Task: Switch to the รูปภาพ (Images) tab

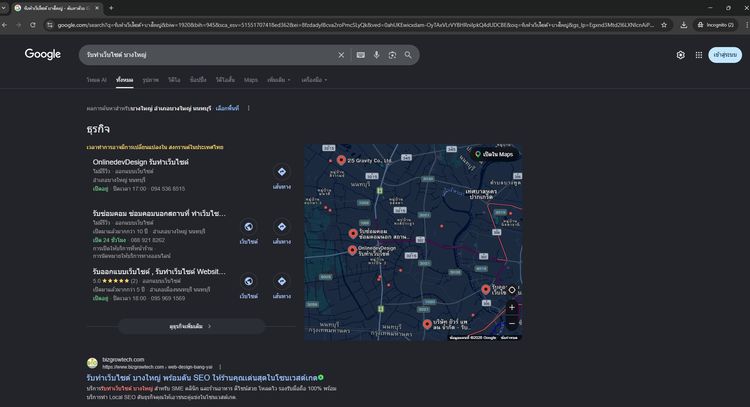Action: pyautogui.click(x=150, y=80)
